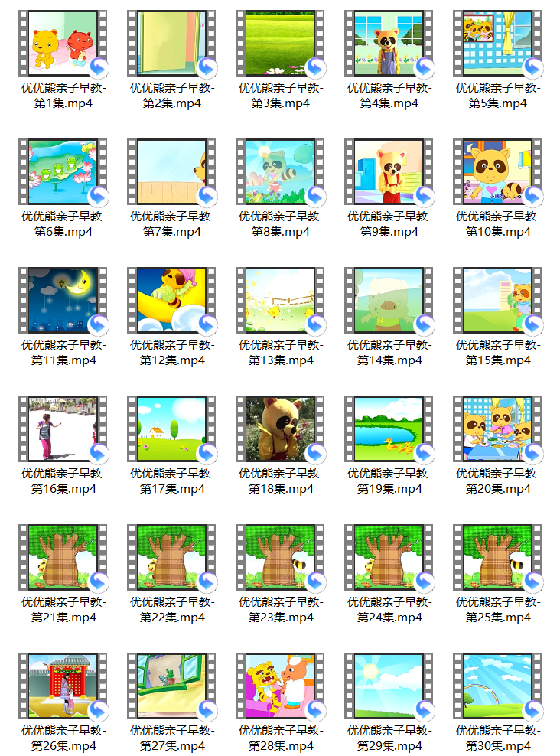Select the 第26集.mp4 red gate thumbnail
Image resolution: width=560 pixels, height=756 pixels.
point(63,686)
